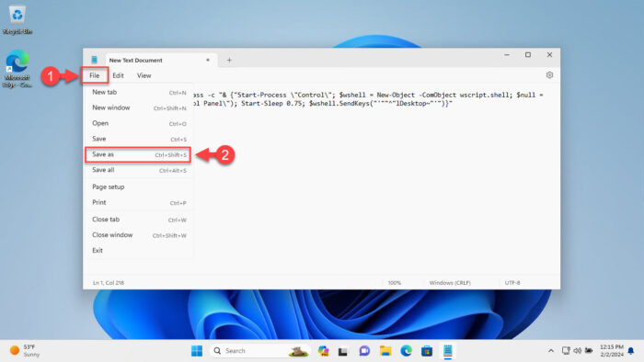The height and width of the screenshot is (362, 644).
Task: Open Microsoft Store from taskbar
Action: (427, 351)
